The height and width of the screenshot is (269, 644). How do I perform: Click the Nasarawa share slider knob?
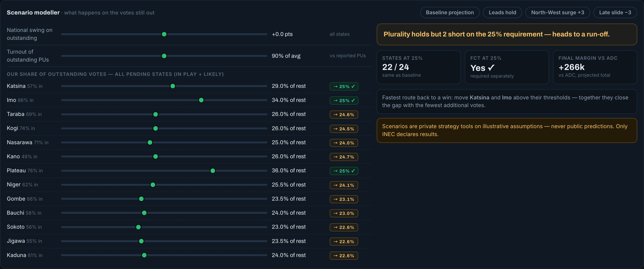[150, 142]
